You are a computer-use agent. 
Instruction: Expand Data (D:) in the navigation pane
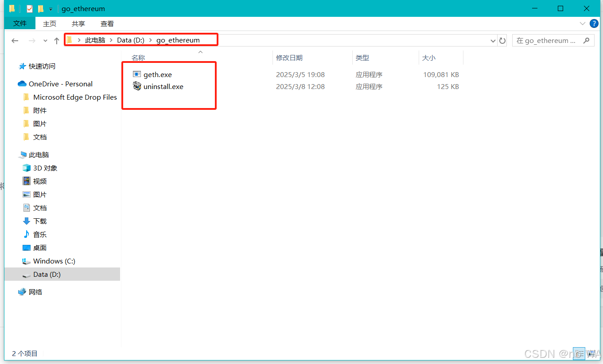point(16,274)
